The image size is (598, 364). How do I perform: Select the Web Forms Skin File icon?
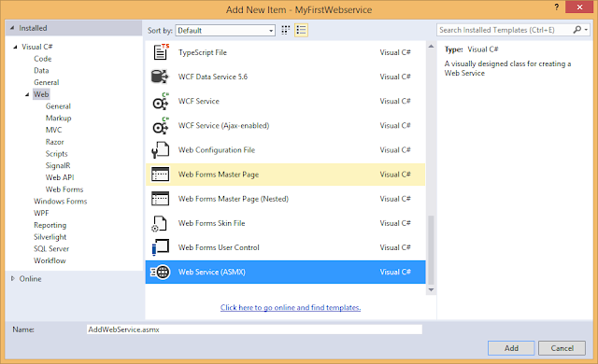click(x=160, y=223)
